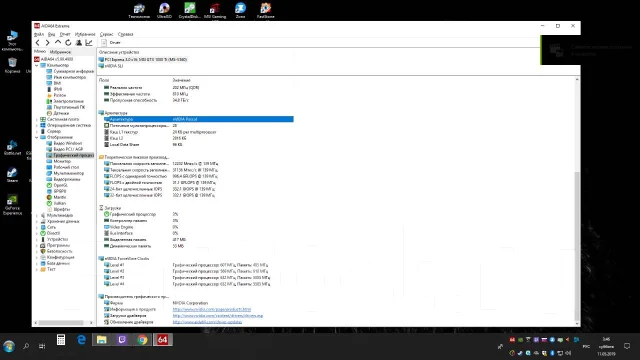Select Vulkan tree item

coord(56,203)
